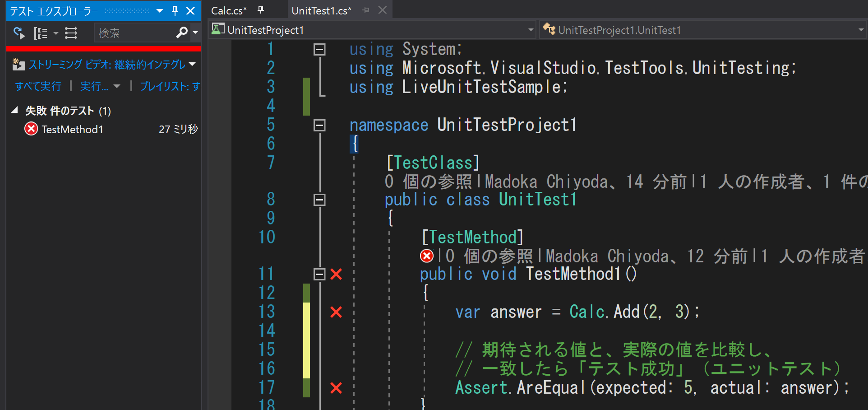Open the Run... dropdown arrow

coord(117,86)
